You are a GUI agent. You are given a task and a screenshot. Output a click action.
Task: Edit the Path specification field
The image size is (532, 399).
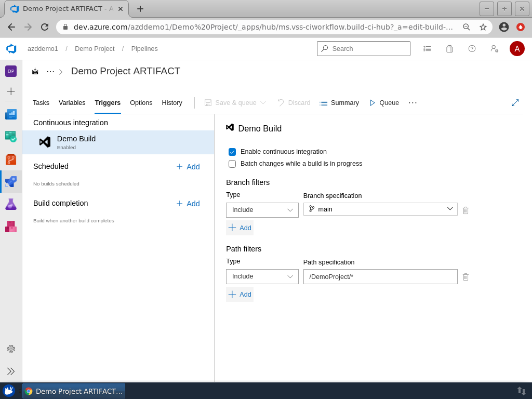click(x=380, y=276)
